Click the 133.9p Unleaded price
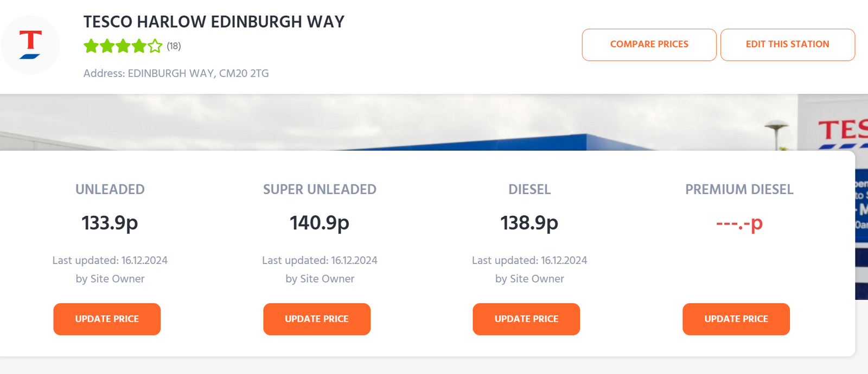This screenshot has height=374, width=868. [110, 223]
